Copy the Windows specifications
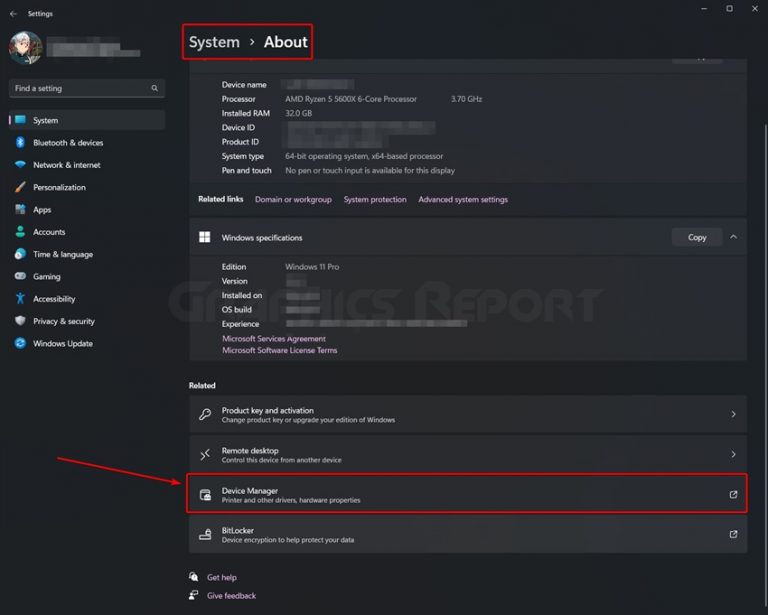The width and height of the screenshot is (768, 615). click(696, 237)
